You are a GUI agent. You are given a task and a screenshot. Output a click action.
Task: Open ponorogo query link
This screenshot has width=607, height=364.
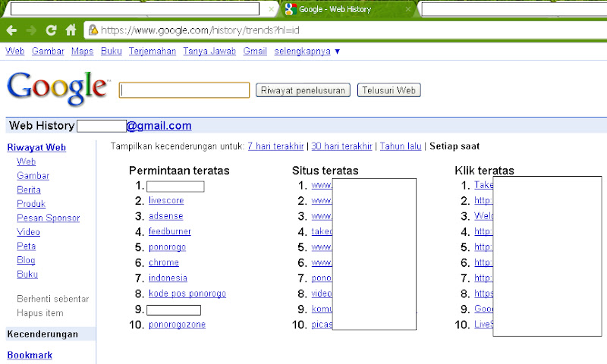[x=167, y=246]
